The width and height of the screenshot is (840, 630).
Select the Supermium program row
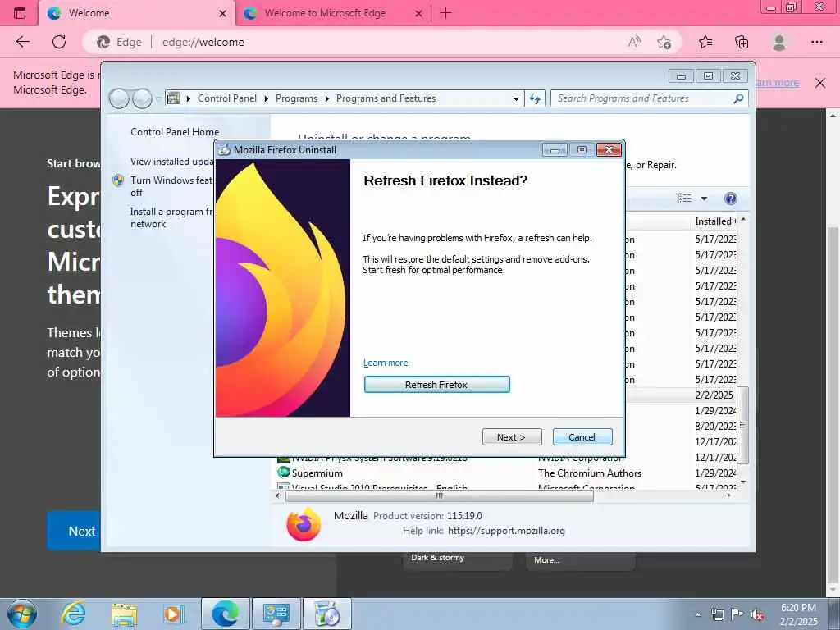(x=506, y=473)
